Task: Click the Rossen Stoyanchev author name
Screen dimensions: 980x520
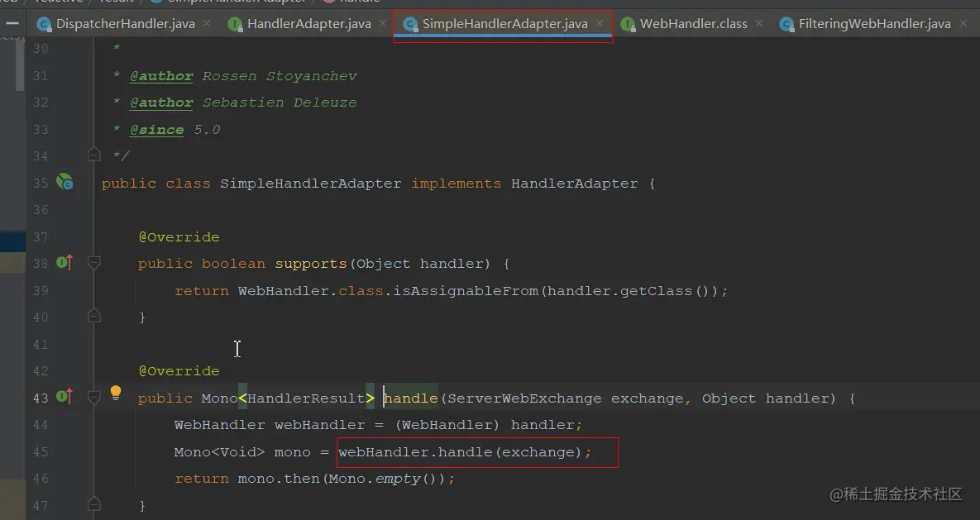Action: pos(280,76)
